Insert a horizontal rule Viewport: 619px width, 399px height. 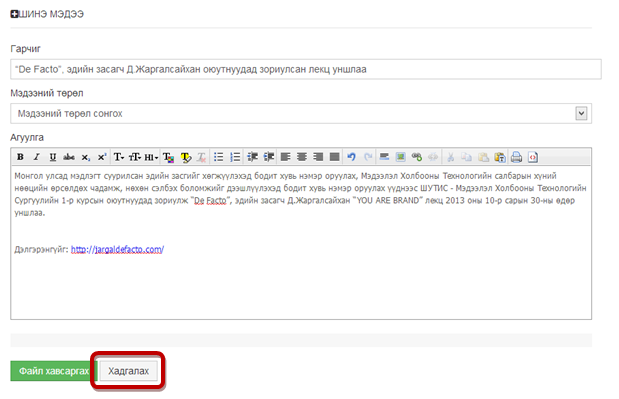pyautogui.click(x=384, y=157)
